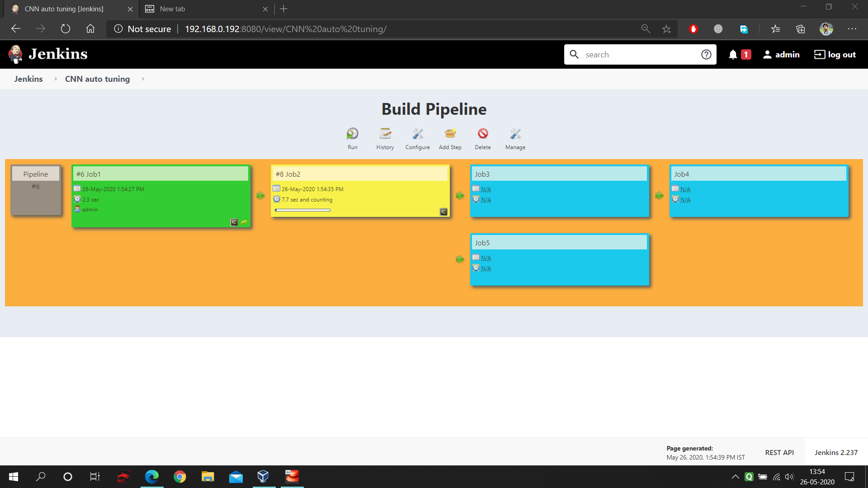Click the Add Step icon
Viewport: 868px width, 488px height.
click(450, 134)
